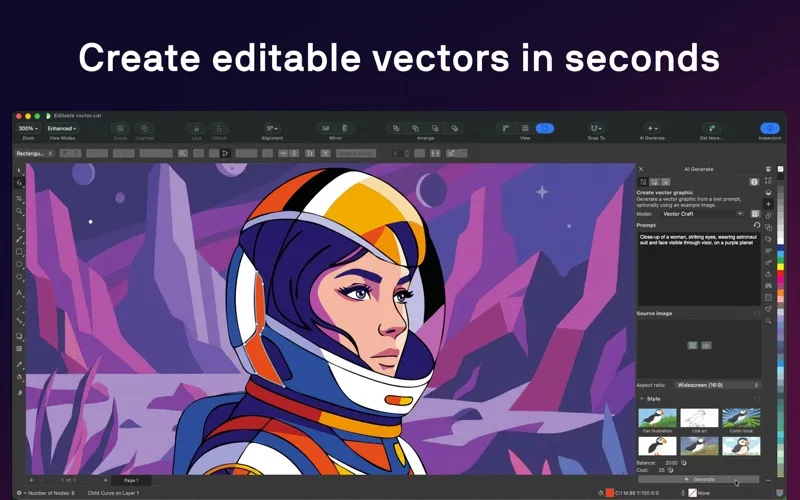Select the third AI Generate mode tab

[x=666, y=182]
